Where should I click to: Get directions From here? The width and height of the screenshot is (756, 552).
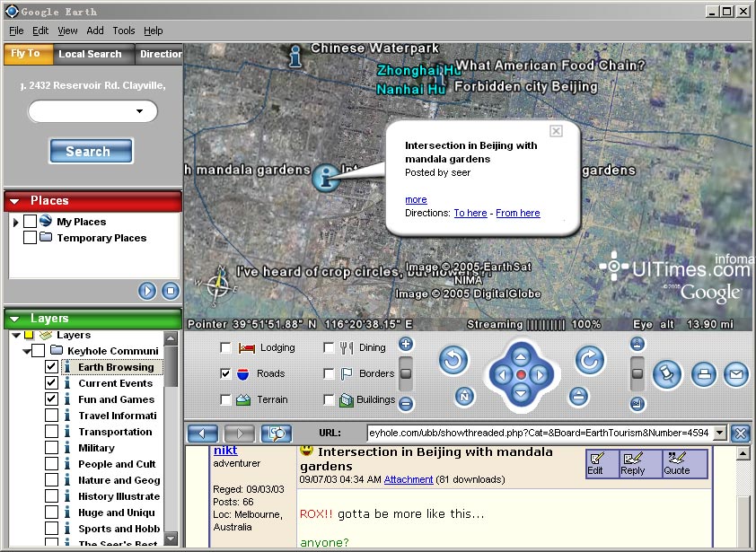(518, 213)
